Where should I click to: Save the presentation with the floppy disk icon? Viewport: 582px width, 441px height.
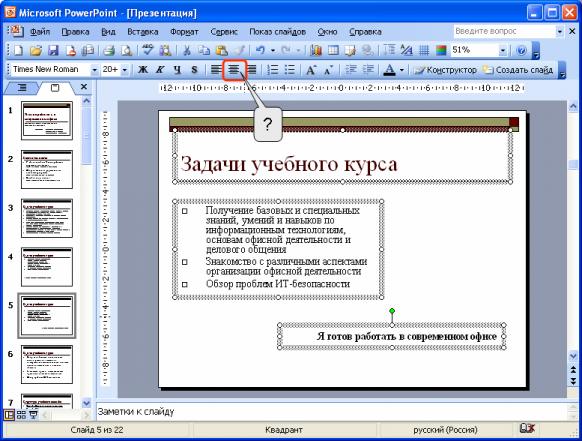54,50
